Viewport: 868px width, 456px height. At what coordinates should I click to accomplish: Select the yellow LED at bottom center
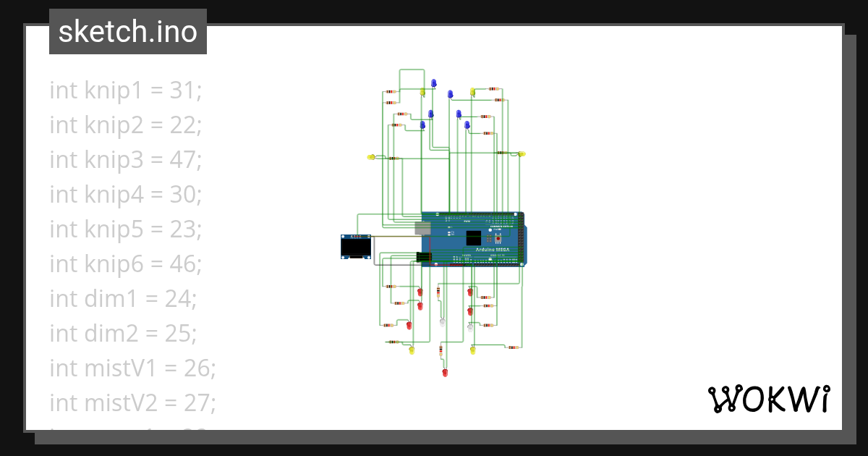point(473,351)
